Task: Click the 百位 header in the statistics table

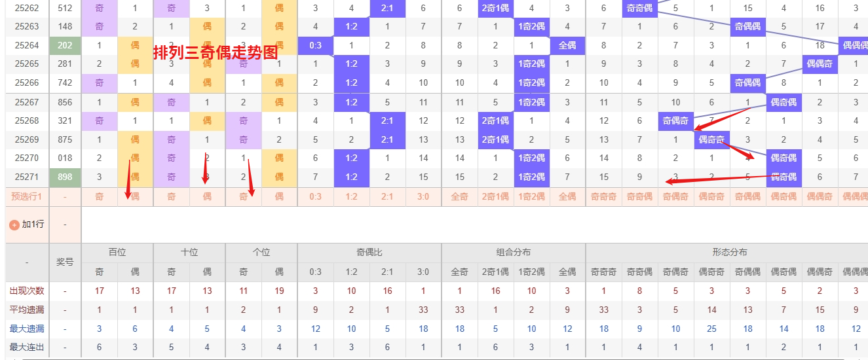Action: click(117, 253)
